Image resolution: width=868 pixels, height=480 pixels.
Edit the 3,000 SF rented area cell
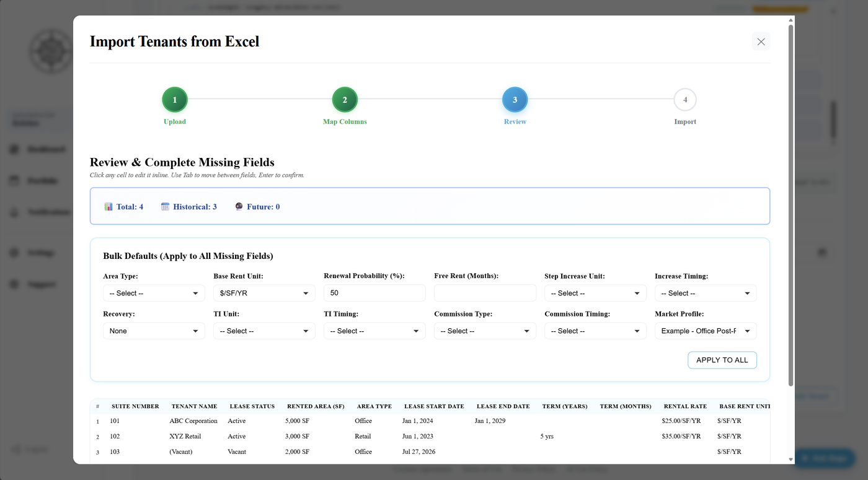click(x=297, y=436)
